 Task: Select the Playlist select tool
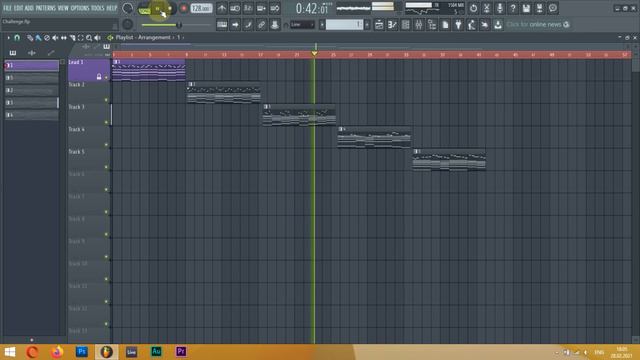pos(80,38)
